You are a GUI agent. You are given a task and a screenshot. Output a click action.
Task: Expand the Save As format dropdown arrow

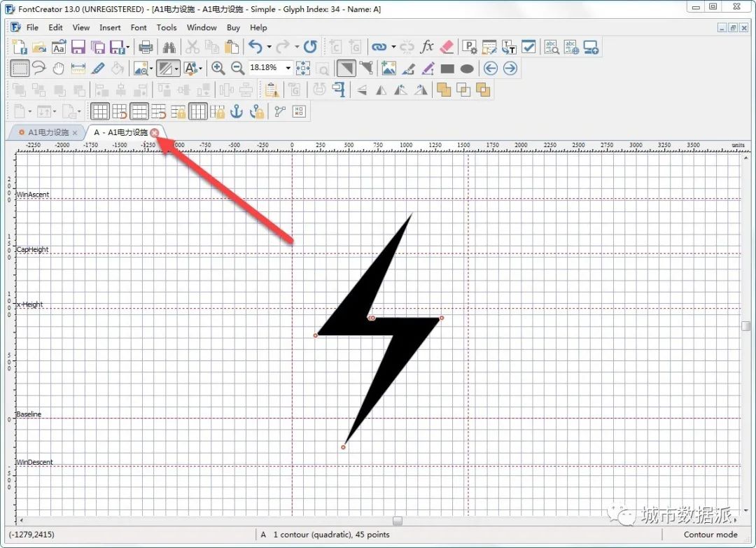[128, 47]
